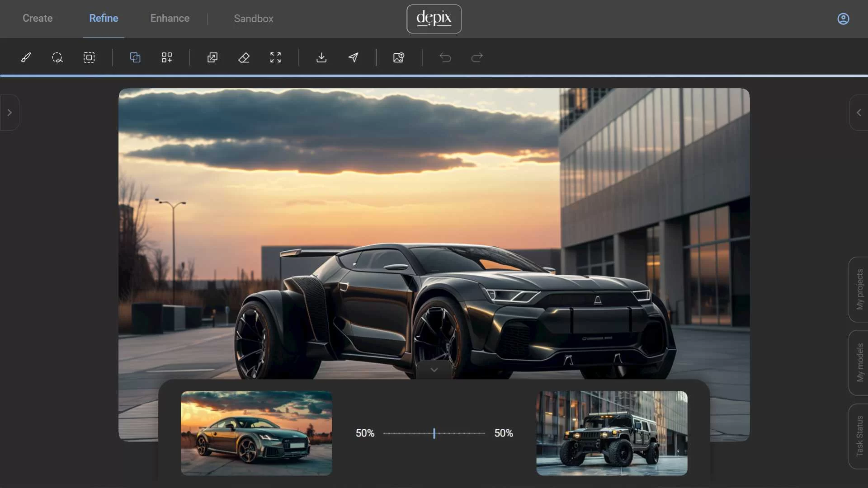Open the image favorites icon

pos(398,57)
